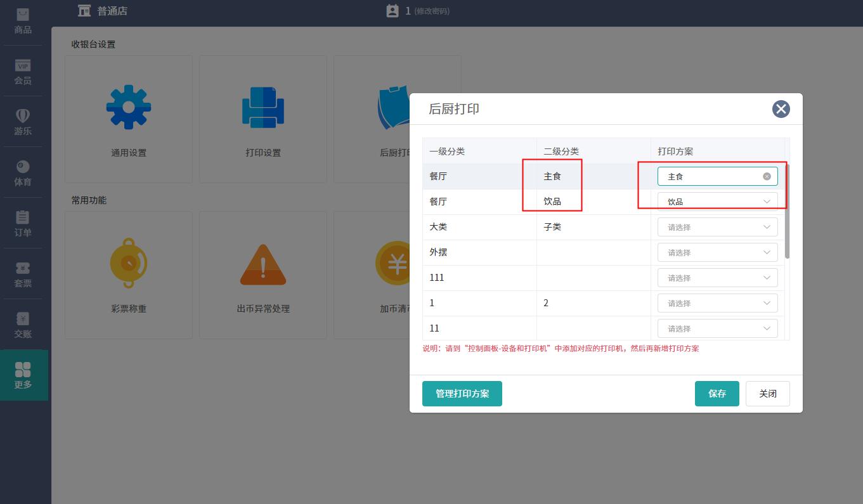Close the 后厨打印 dialog with X icon

[x=781, y=109]
